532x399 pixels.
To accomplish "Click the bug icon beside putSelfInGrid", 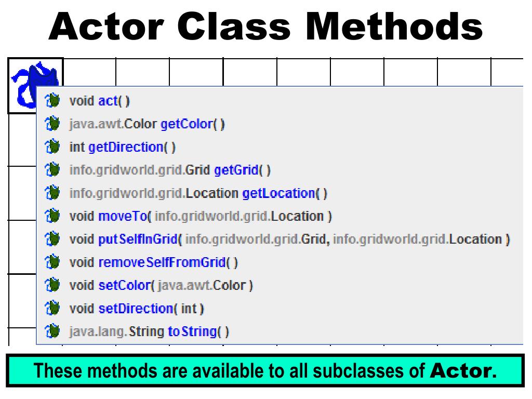I will [x=52, y=239].
